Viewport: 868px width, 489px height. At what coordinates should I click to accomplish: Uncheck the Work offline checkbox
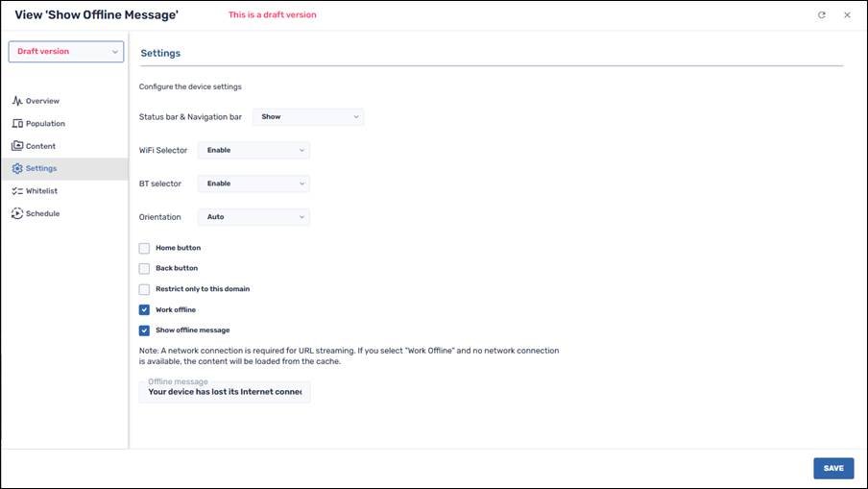click(144, 310)
